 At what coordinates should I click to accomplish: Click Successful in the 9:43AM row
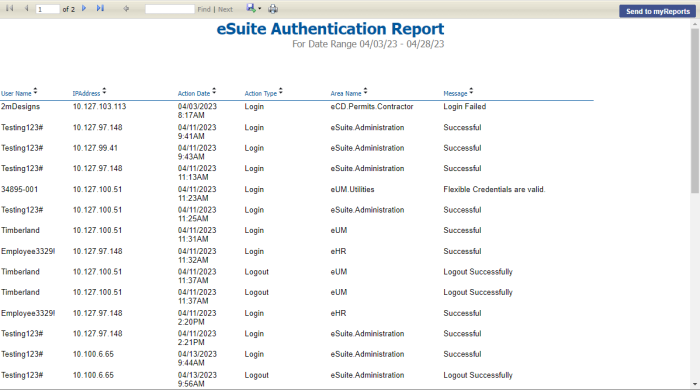click(462, 148)
